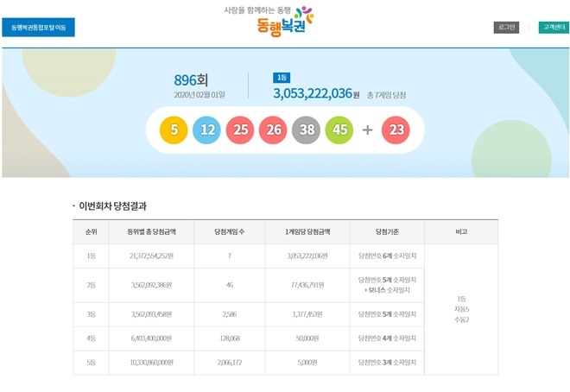Click the total amount 10,330,860,000원
The width and height of the screenshot is (570, 392).
point(152,363)
